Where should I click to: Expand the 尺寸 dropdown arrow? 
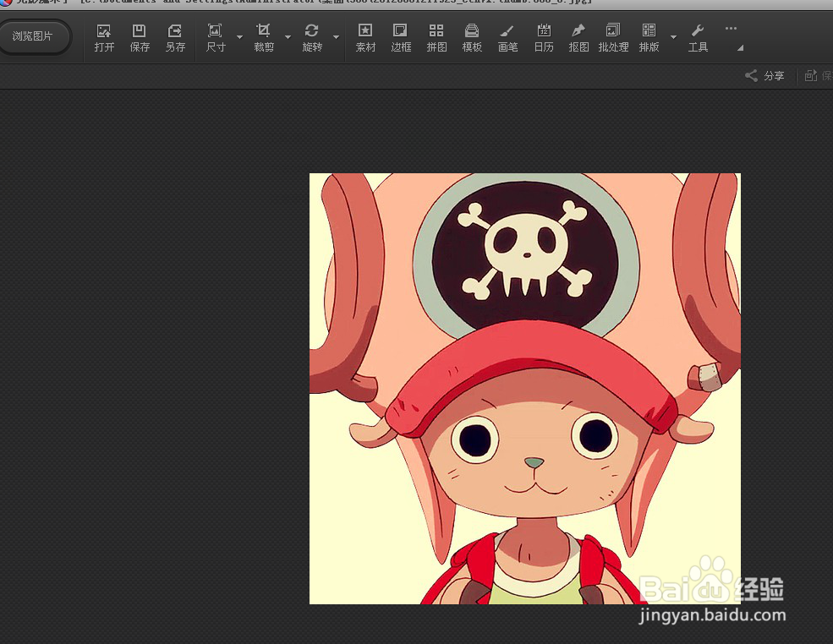[x=239, y=37]
